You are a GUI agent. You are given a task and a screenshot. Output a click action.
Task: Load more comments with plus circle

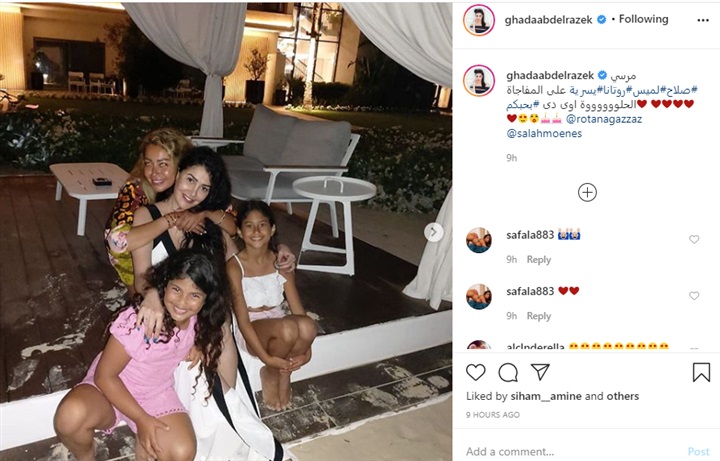587,192
